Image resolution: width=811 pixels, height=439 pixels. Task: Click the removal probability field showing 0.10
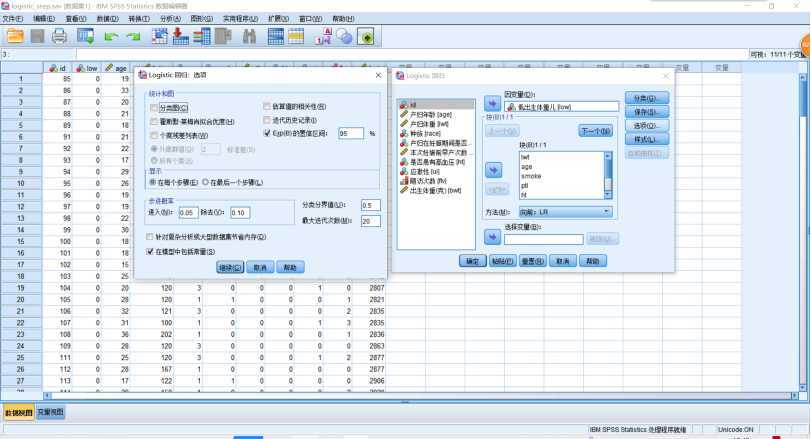tap(240, 213)
